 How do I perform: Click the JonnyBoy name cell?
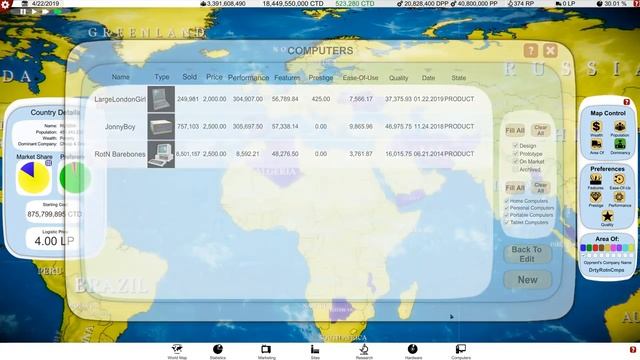pyautogui.click(x=120, y=127)
